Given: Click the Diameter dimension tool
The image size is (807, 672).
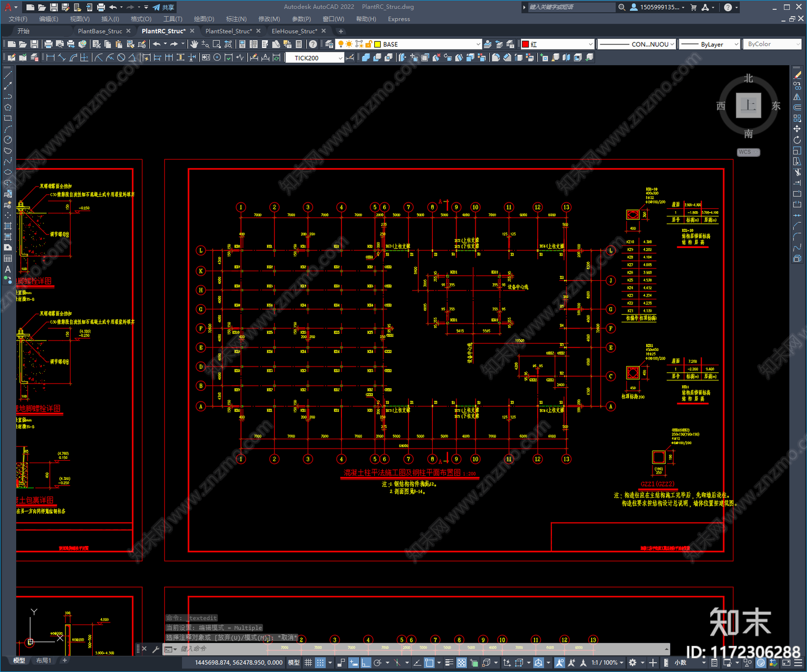Looking at the screenshot, I should (x=121, y=57).
